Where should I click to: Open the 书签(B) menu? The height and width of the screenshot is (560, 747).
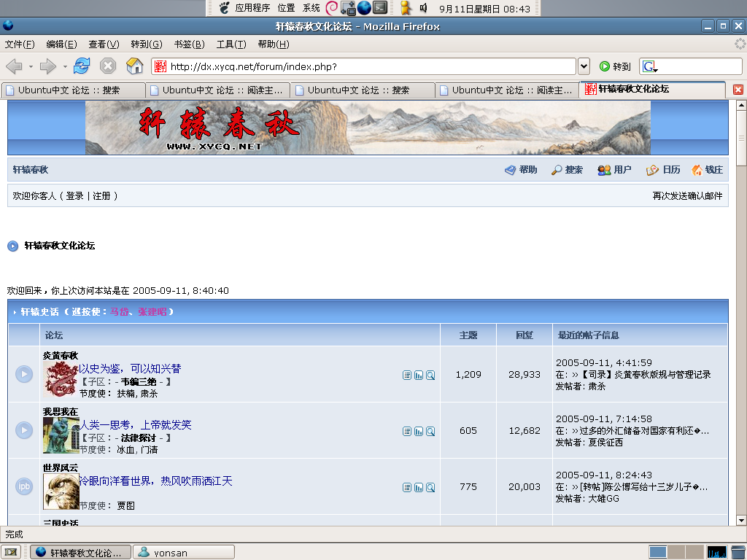point(189,44)
